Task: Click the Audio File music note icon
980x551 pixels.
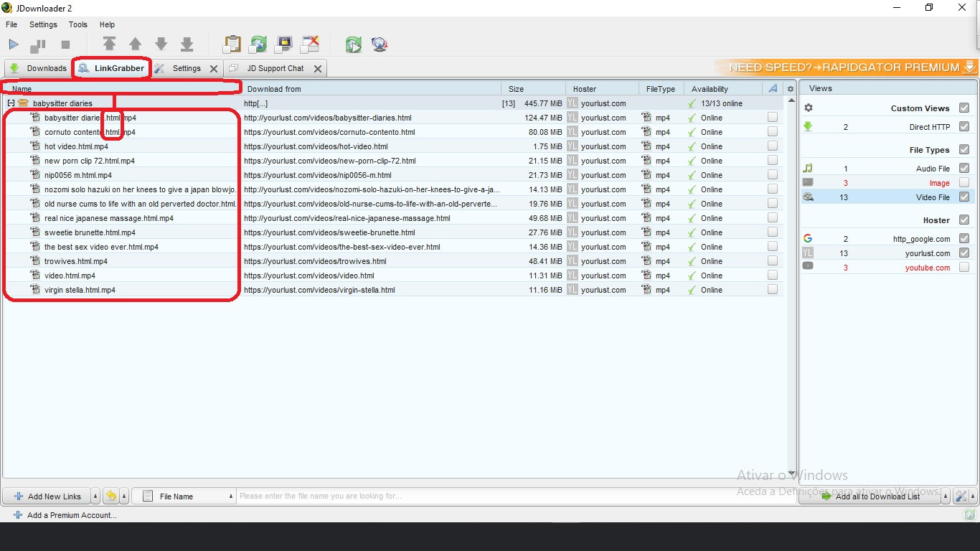Action: click(808, 168)
